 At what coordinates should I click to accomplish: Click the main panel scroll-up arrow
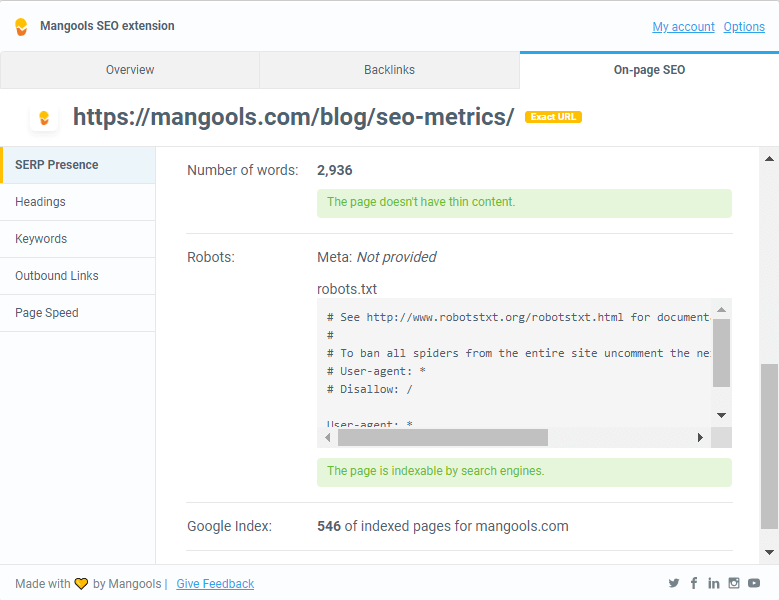tap(769, 159)
